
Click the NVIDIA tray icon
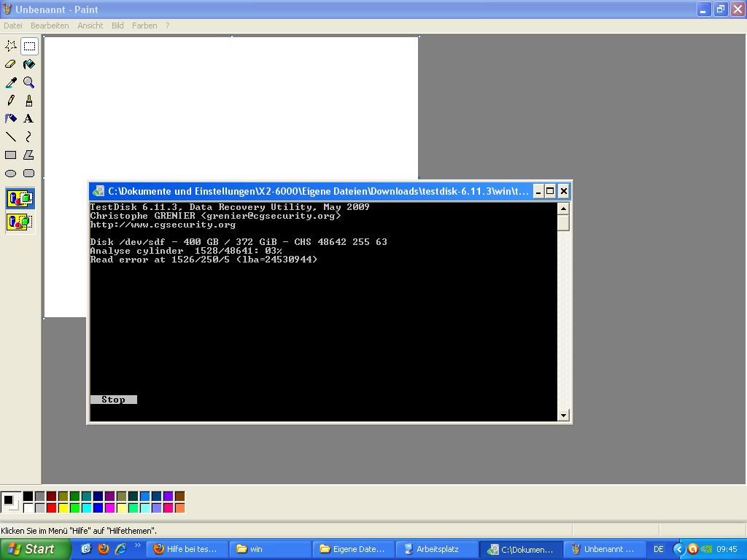coord(706,549)
